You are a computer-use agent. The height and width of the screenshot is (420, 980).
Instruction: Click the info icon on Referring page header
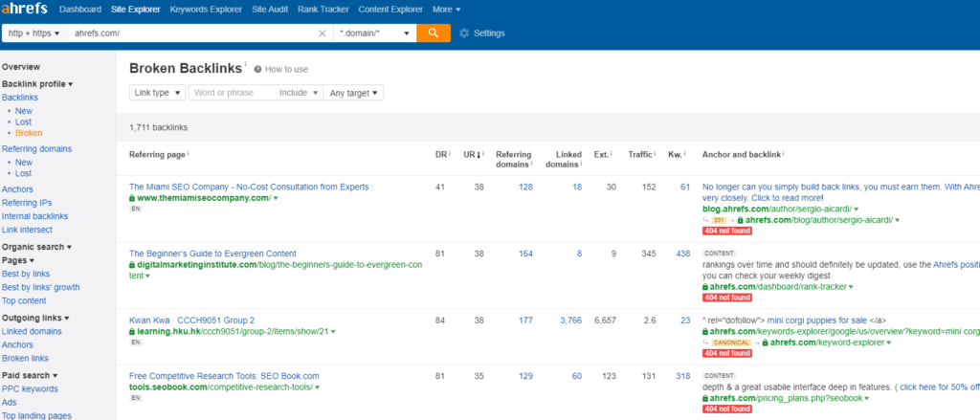pyautogui.click(x=189, y=154)
